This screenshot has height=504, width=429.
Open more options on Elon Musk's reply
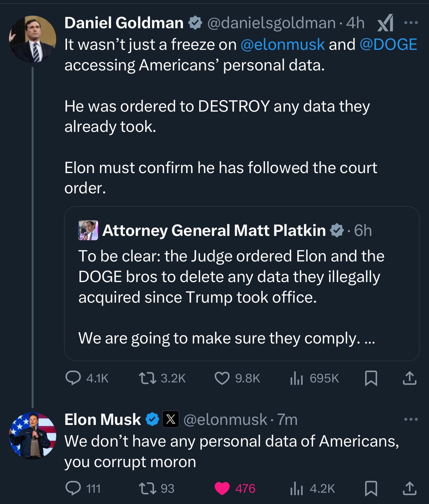[x=411, y=419]
